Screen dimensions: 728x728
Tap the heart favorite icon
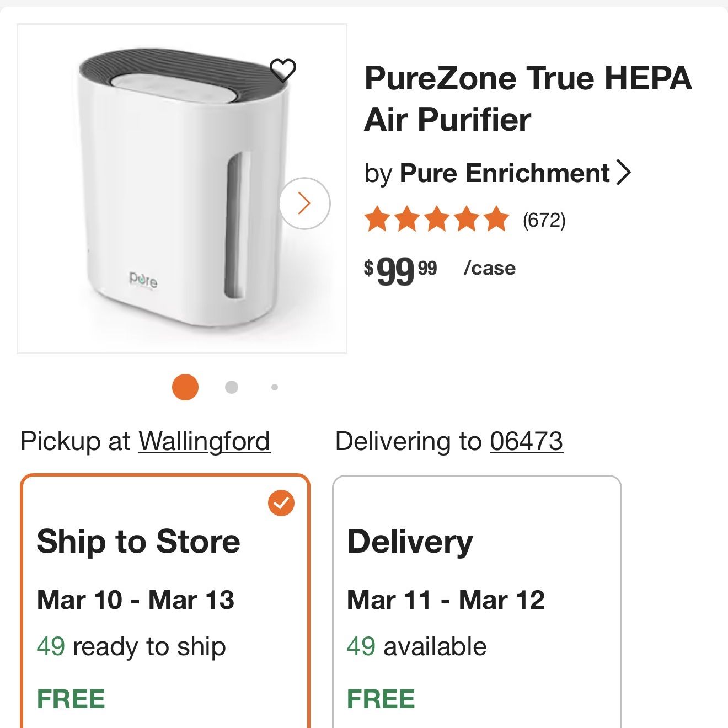coord(283,70)
